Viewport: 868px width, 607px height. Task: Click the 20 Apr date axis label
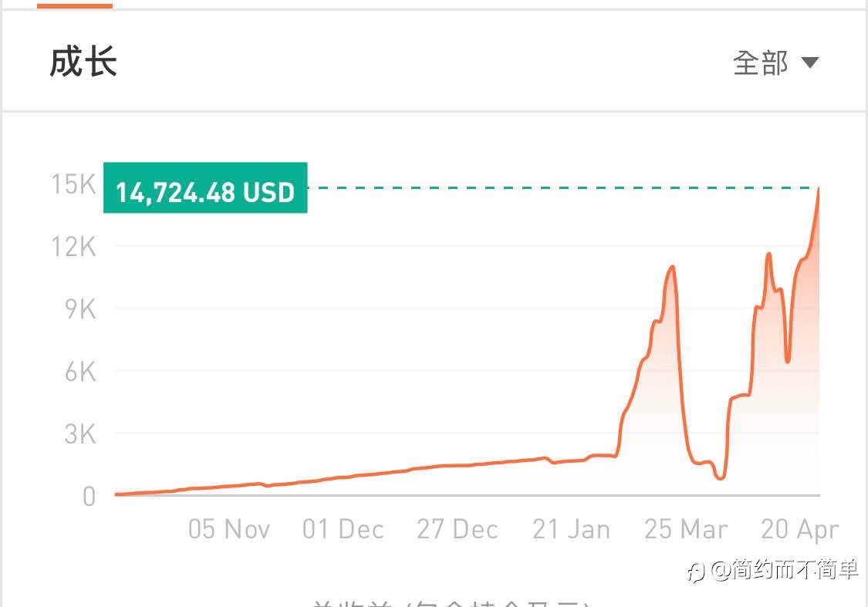pos(799,530)
